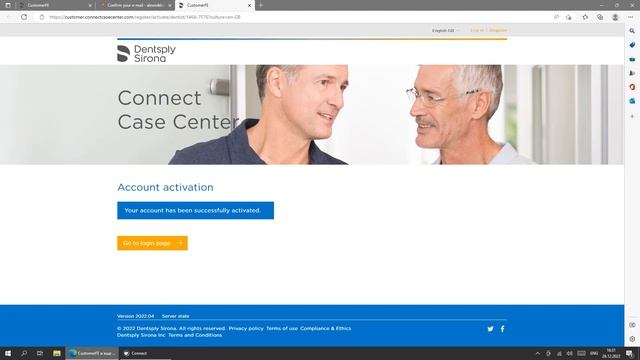Open File Explorer from taskbar
Screen dimensions: 640x360
(x=57, y=353)
